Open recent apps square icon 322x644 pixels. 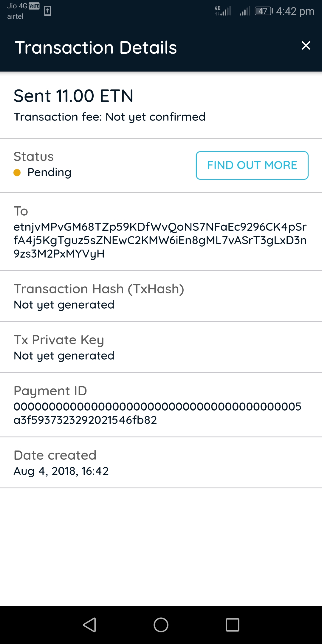(233, 625)
